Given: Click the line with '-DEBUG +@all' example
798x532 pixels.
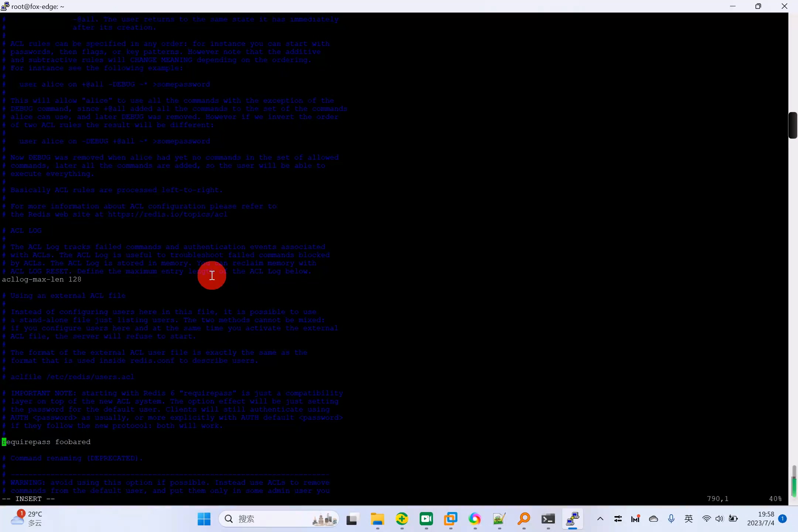Looking at the screenshot, I should click(106, 141).
